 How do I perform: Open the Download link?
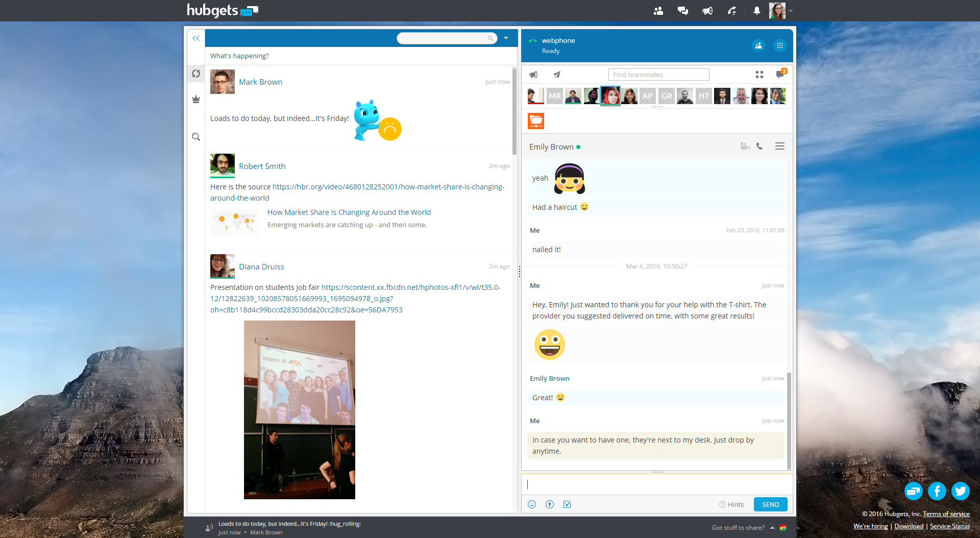point(909,526)
